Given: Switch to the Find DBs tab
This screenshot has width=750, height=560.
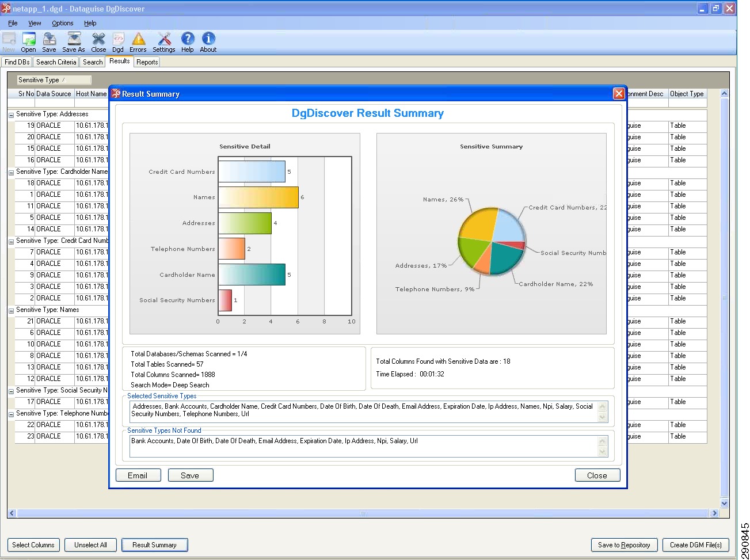Looking at the screenshot, I should [17, 62].
